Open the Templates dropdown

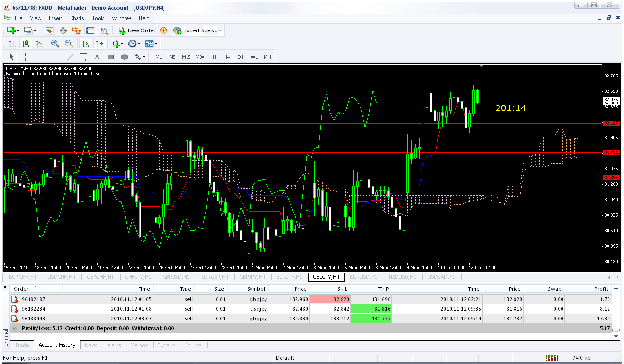[151, 44]
